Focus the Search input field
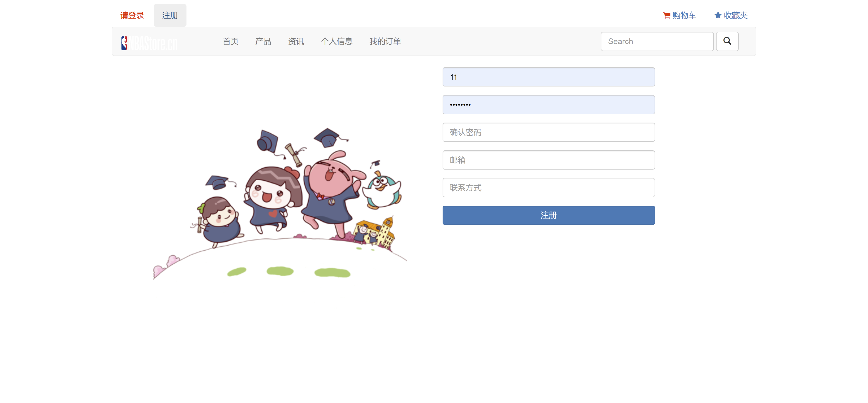Viewport: 868px width, 403px height. 657,41
